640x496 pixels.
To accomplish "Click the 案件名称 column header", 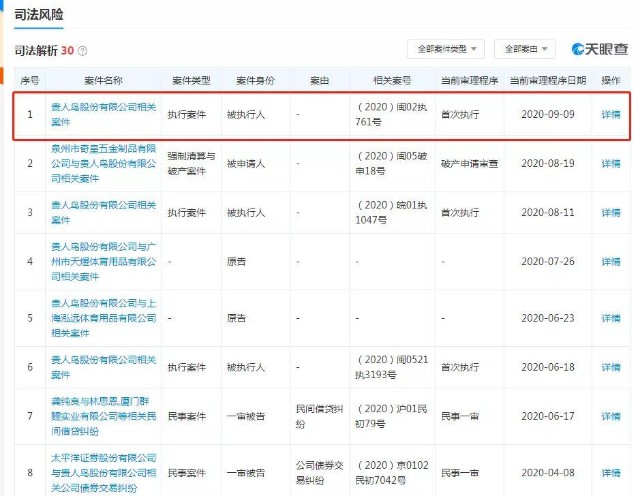I will (x=103, y=80).
